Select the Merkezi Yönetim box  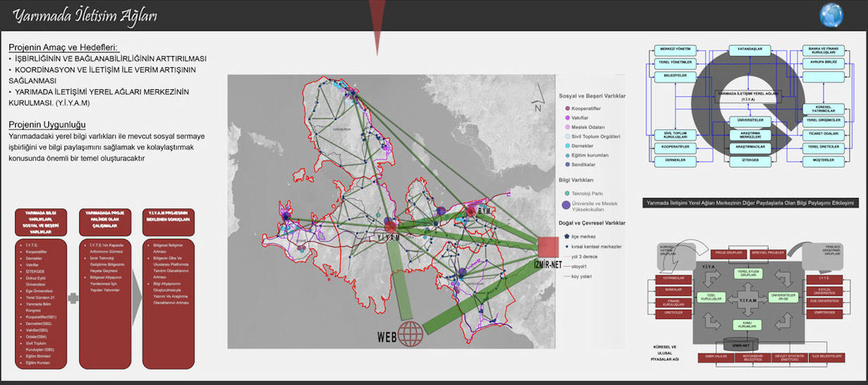(x=675, y=50)
